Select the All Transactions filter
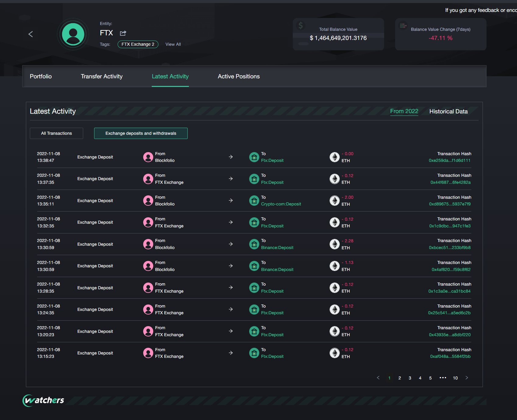The width and height of the screenshot is (517, 420). 56,133
